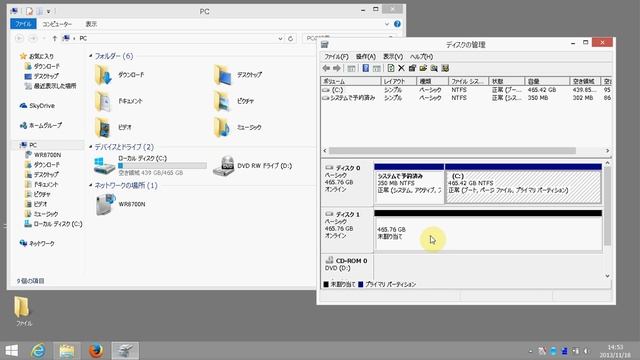Click the disk map vertical scrollbar

[607, 206]
